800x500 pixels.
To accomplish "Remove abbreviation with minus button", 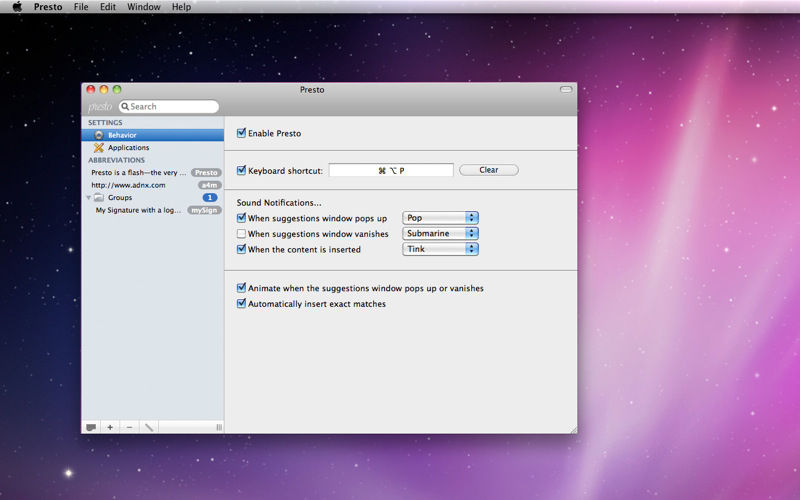I will [129, 427].
